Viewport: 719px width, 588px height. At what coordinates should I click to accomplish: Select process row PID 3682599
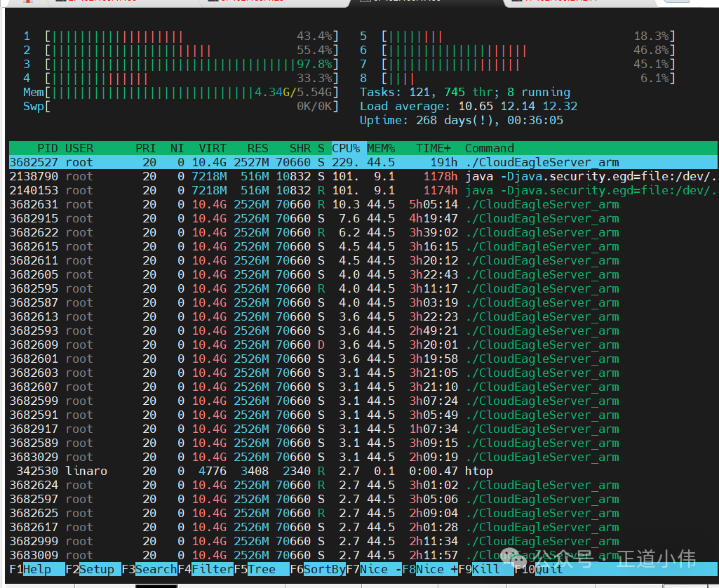point(363,401)
